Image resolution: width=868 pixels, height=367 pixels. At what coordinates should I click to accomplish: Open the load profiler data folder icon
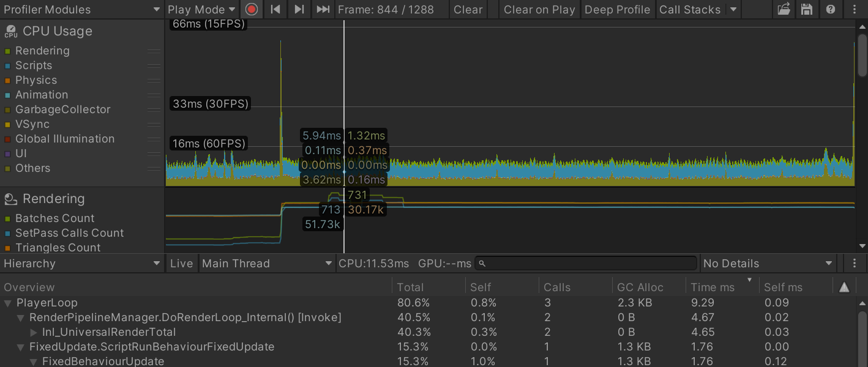pos(784,9)
